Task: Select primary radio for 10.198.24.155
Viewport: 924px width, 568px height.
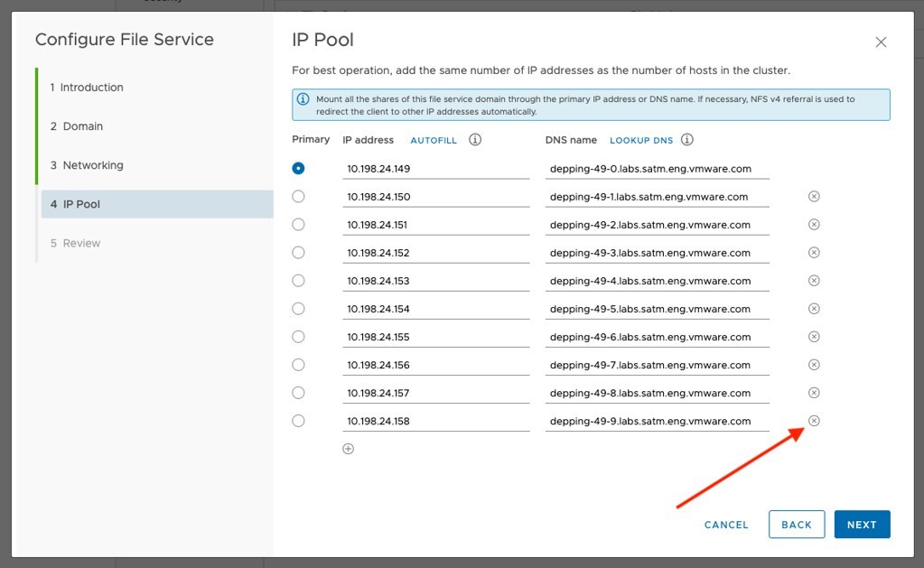Action: pyautogui.click(x=299, y=337)
